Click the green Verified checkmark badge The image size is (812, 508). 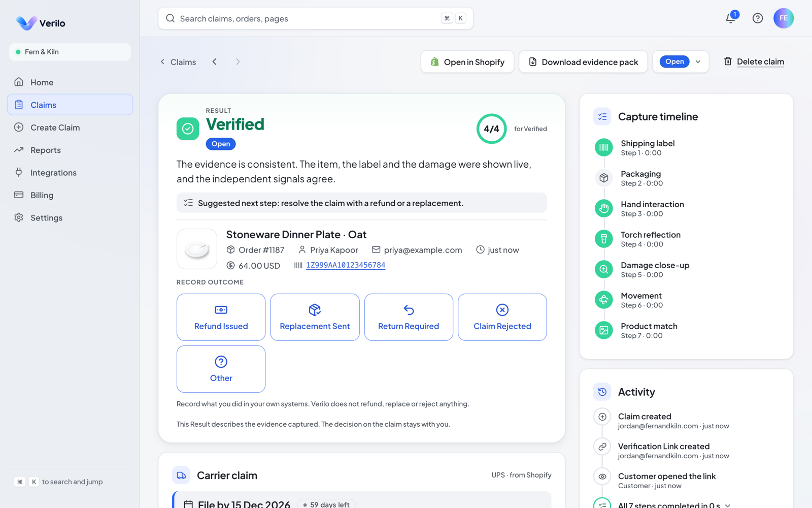(188, 129)
